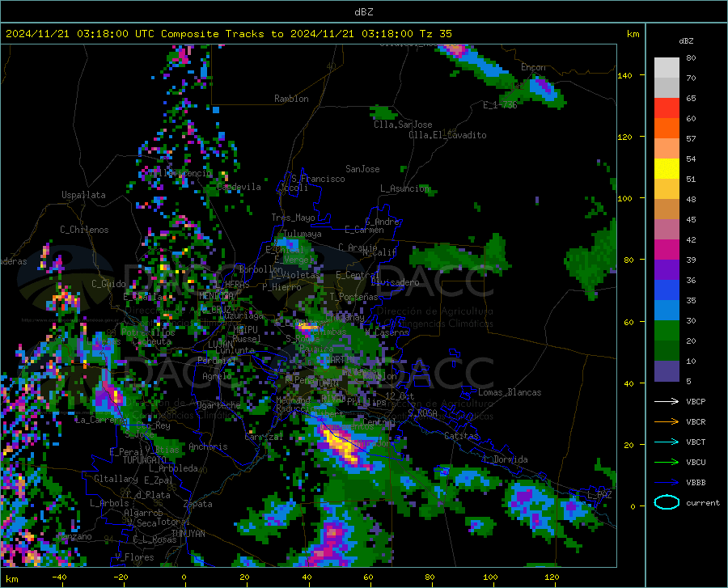Viewport: 728px width, 588px height.
Task: Click the 'VBCP' legend label
Action: (x=696, y=401)
